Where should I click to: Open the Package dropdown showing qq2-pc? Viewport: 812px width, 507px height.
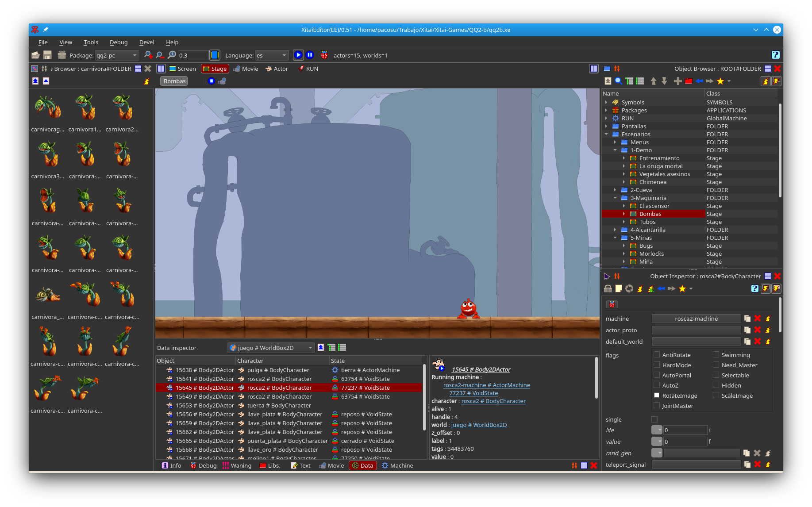(117, 55)
